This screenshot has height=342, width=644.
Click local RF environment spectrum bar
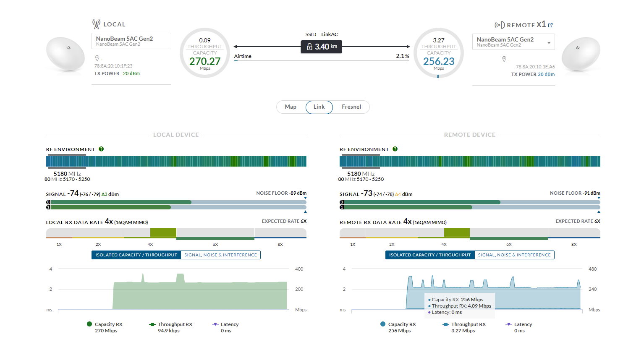(176, 161)
